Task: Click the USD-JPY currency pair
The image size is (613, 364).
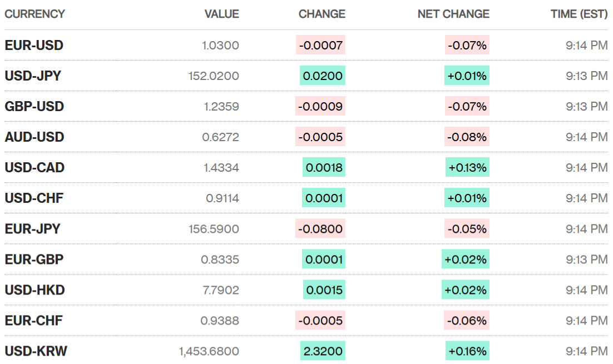Action: (33, 76)
